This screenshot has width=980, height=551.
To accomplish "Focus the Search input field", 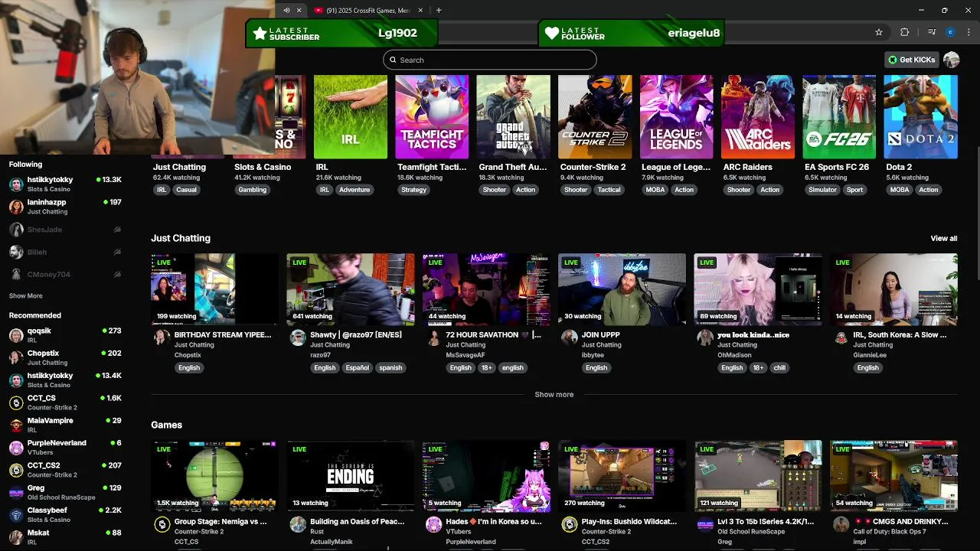I will [x=490, y=60].
